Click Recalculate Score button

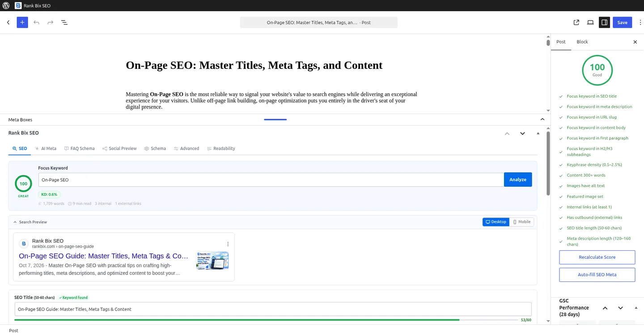pyautogui.click(x=597, y=257)
